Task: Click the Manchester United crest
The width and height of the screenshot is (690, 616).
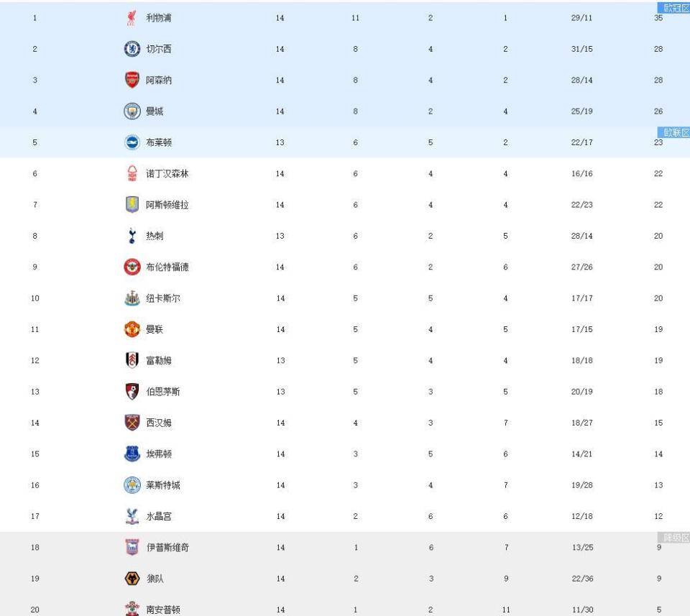Action: (x=132, y=329)
